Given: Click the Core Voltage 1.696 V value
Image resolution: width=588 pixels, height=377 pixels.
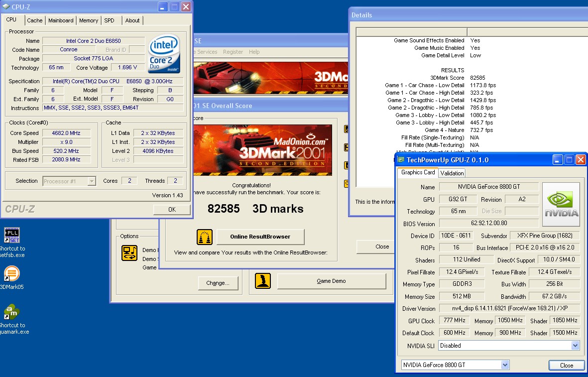Looking at the screenshot, I should pyautogui.click(x=127, y=68).
